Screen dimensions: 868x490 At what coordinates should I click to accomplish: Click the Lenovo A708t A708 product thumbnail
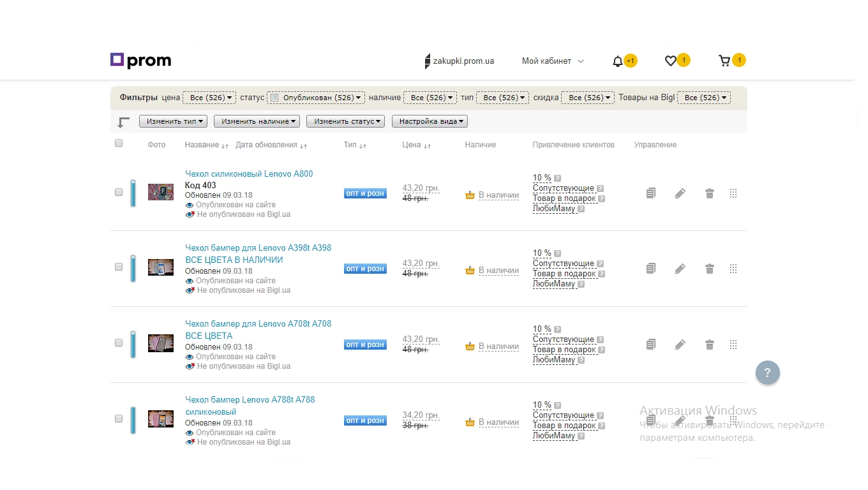[x=161, y=343]
